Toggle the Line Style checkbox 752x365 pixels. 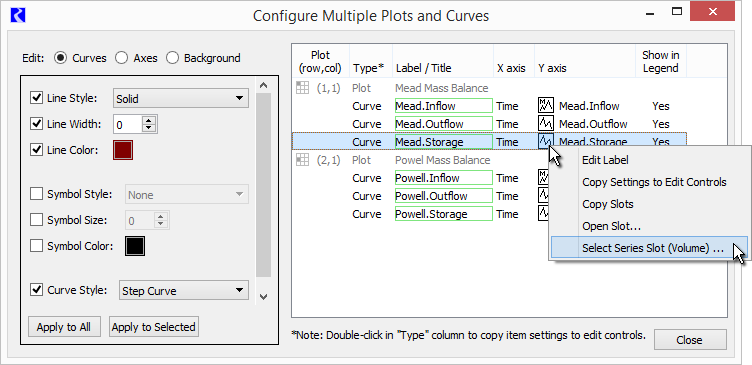pos(36,98)
